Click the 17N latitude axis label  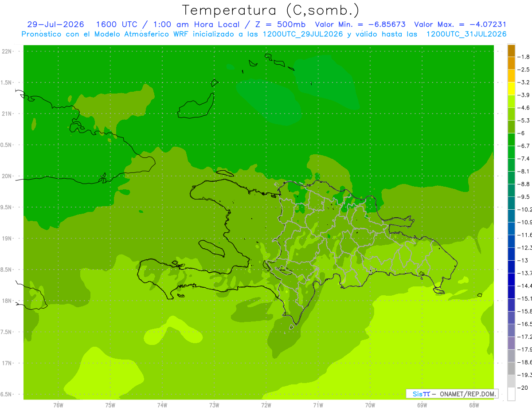7,363
